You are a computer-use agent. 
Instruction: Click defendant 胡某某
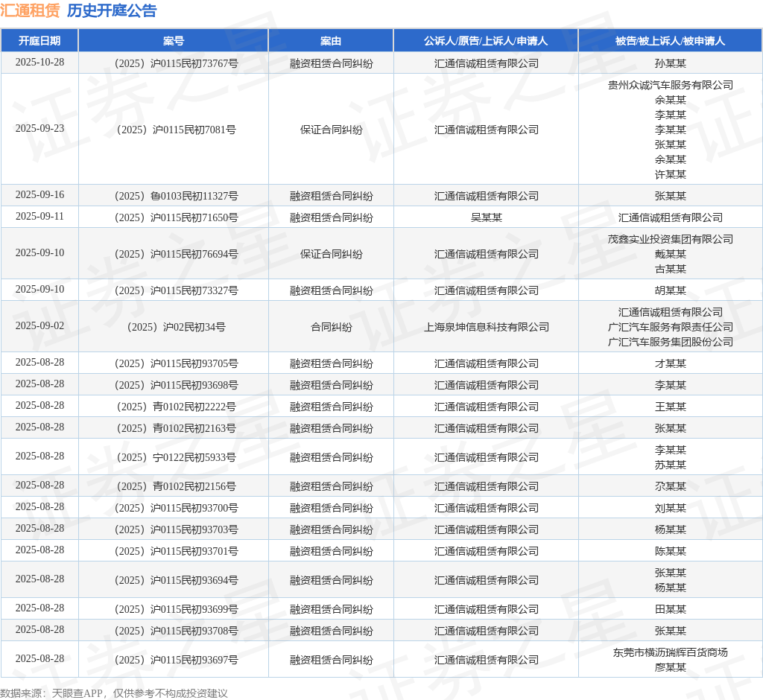670,290
